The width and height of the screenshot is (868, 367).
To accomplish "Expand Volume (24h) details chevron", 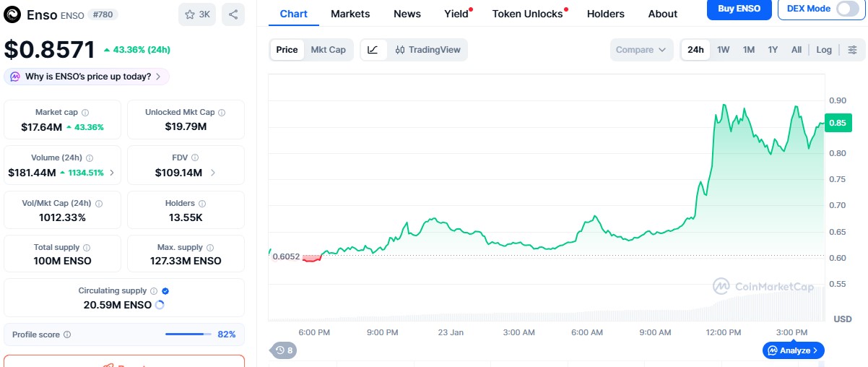I will [x=111, y=173].
